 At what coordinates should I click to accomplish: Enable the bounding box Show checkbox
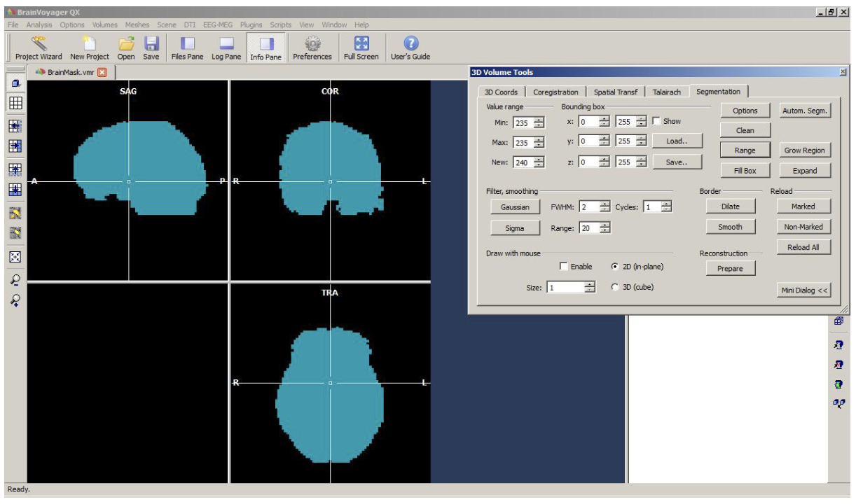coord(656,121)
